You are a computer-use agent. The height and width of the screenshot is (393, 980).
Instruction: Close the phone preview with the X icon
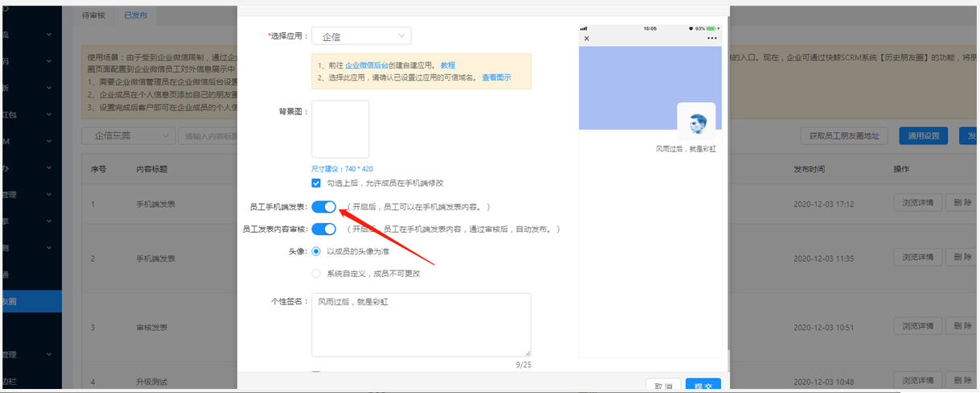click(x=587, y=39)
